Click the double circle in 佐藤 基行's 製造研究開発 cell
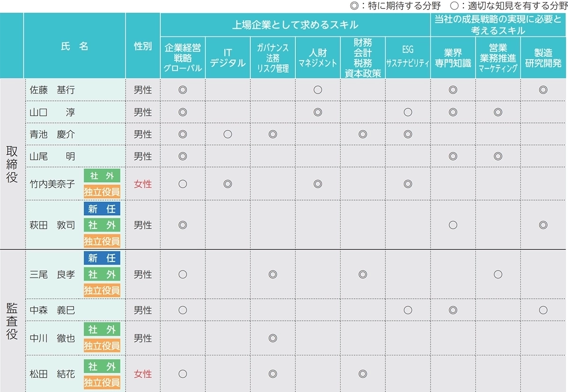Screen dimensions: 568x392 coord(543,90)
